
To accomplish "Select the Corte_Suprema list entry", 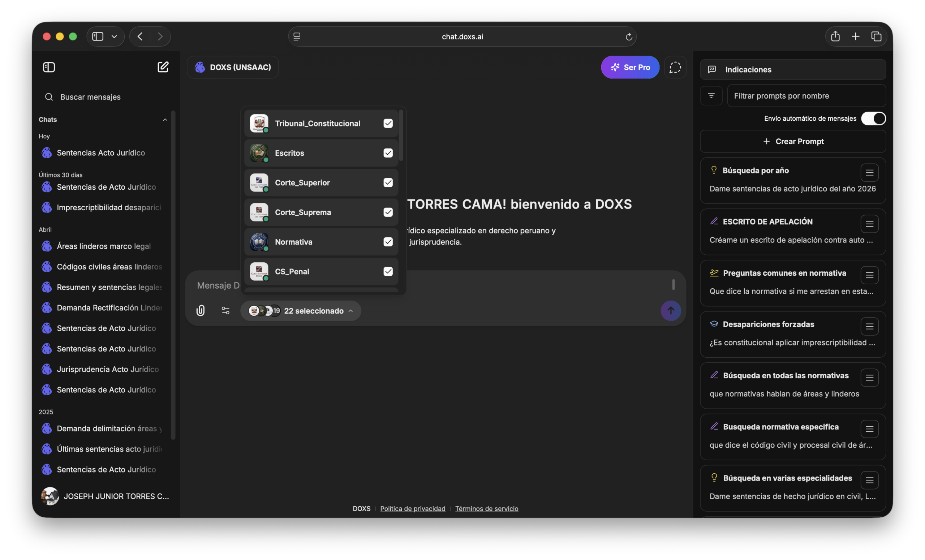I will (321, 212).
